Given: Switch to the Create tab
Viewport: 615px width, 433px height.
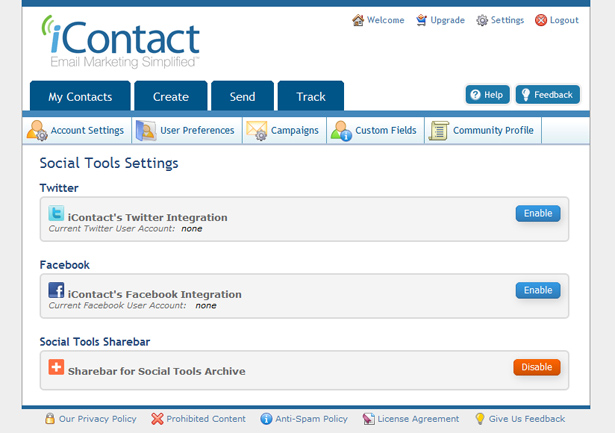Looking at the screenshot, I should click(171, 96).
